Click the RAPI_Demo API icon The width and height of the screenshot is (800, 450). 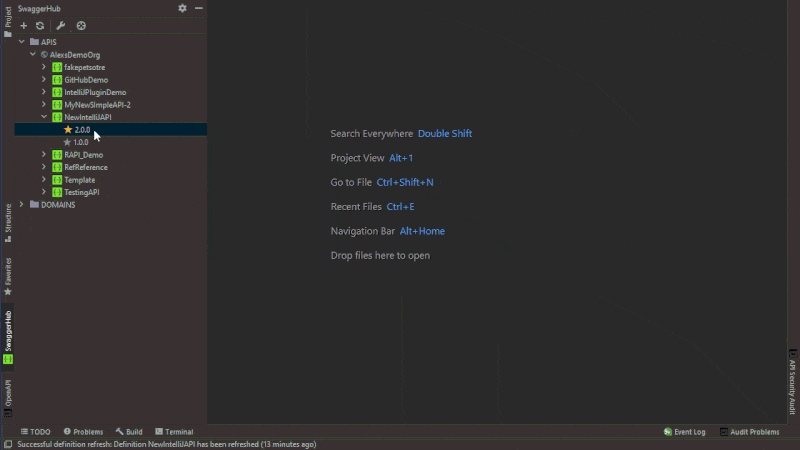(57, 155)
